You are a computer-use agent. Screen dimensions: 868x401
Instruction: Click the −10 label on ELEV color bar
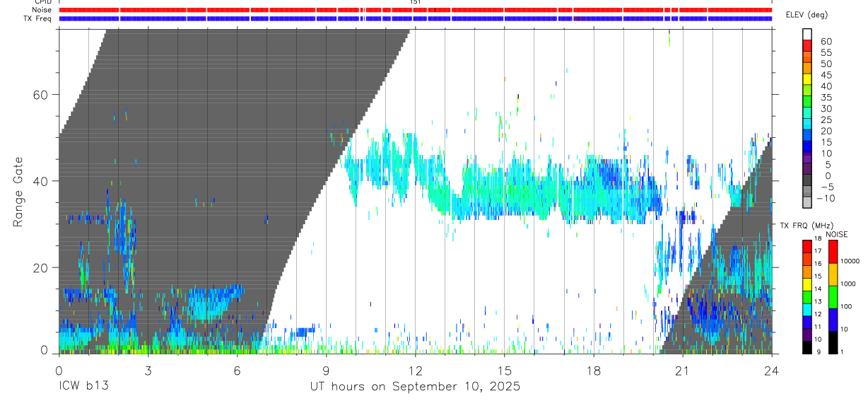pyautogui.click(x=825, y=199)
